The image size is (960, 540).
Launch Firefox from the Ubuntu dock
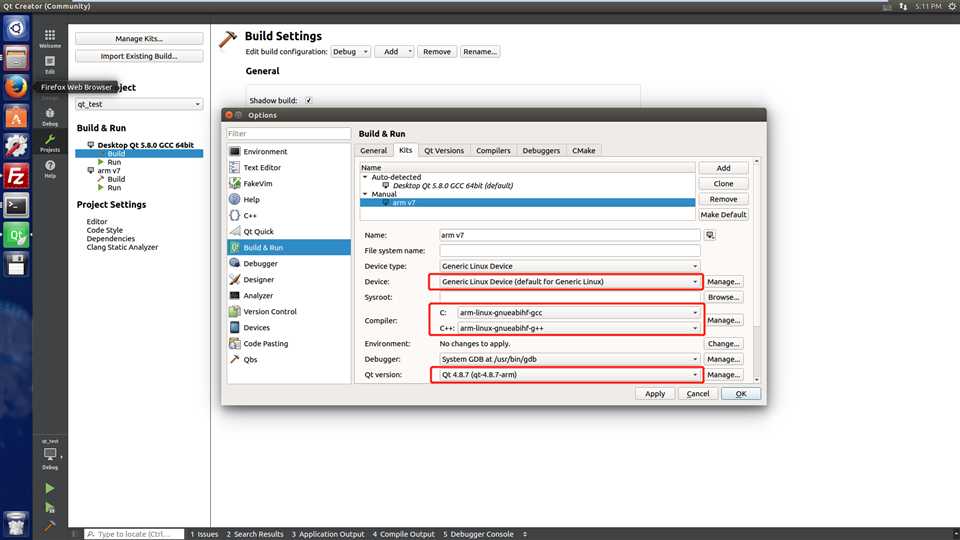(x=16, y=87)
